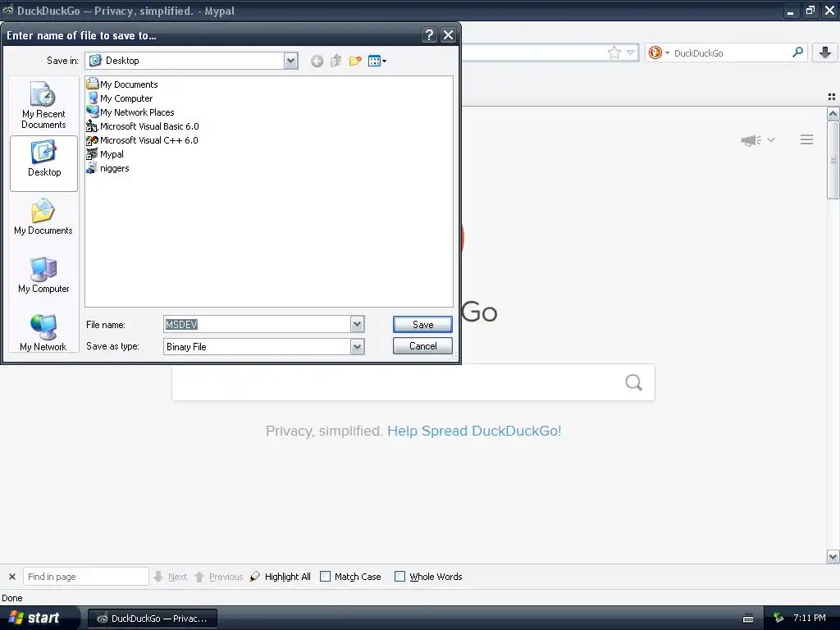Viewport: 840px width, 630px height.
Task: Click the toolbar DuckDuckGo search field
Action: (x=731, y=52)
